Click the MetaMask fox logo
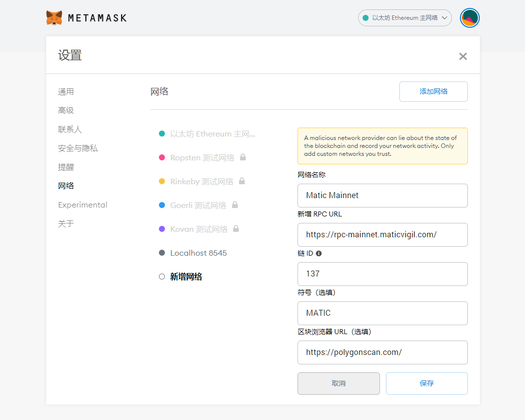Viewport: 525px width, 420px height. click(54, 18)
